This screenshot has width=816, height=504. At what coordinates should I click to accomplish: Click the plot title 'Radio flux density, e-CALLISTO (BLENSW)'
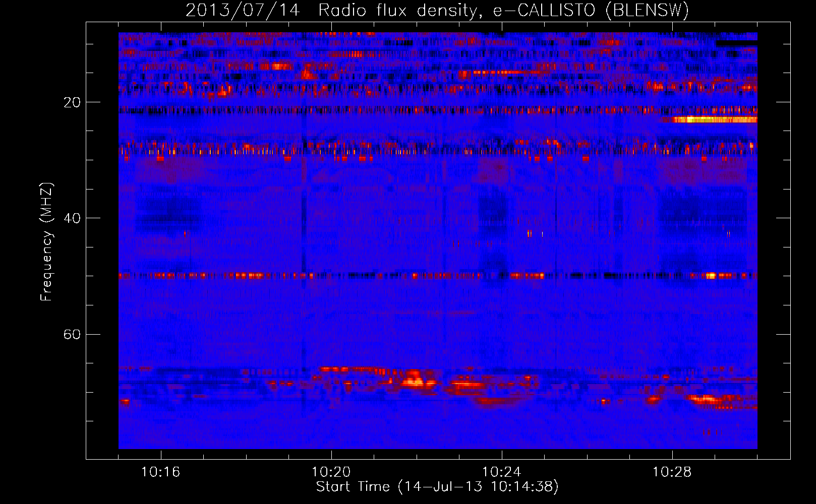(x=503, y=10)
